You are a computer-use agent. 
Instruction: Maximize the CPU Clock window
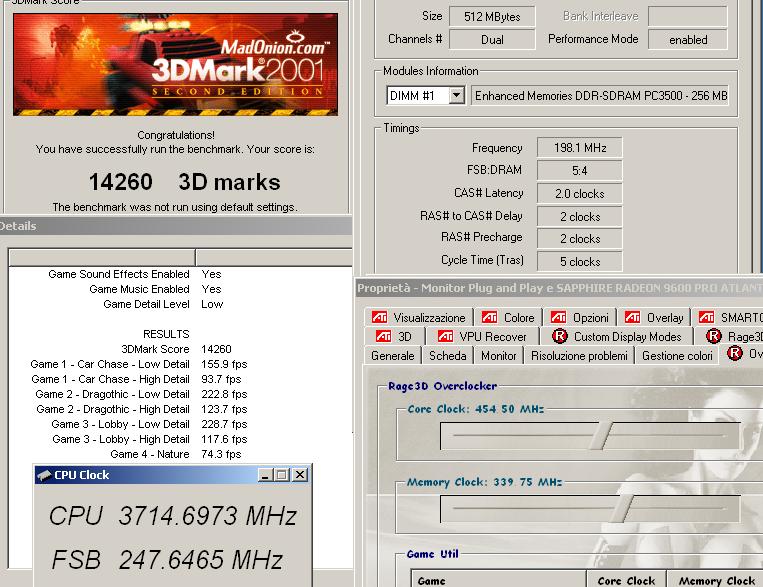point(281,475)
